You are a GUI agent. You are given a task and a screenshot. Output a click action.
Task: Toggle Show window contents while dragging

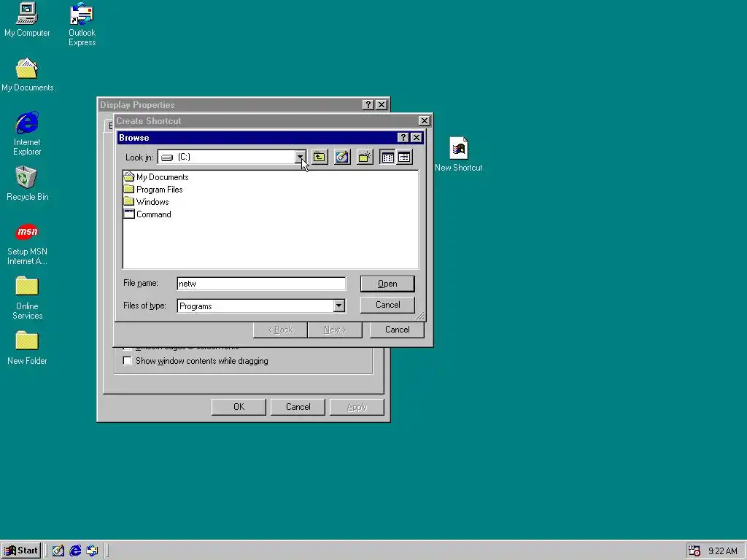127,361
